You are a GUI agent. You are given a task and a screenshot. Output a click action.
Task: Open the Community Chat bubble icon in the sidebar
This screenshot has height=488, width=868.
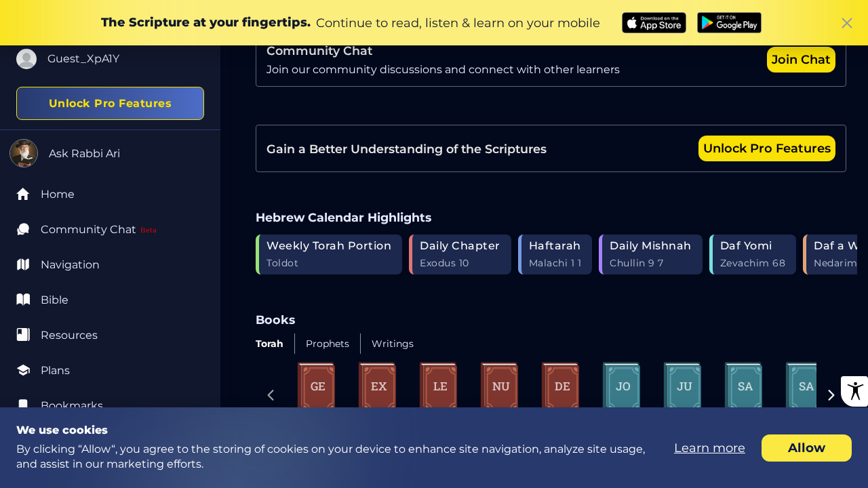pyautogui.click(x=23, y=230)
